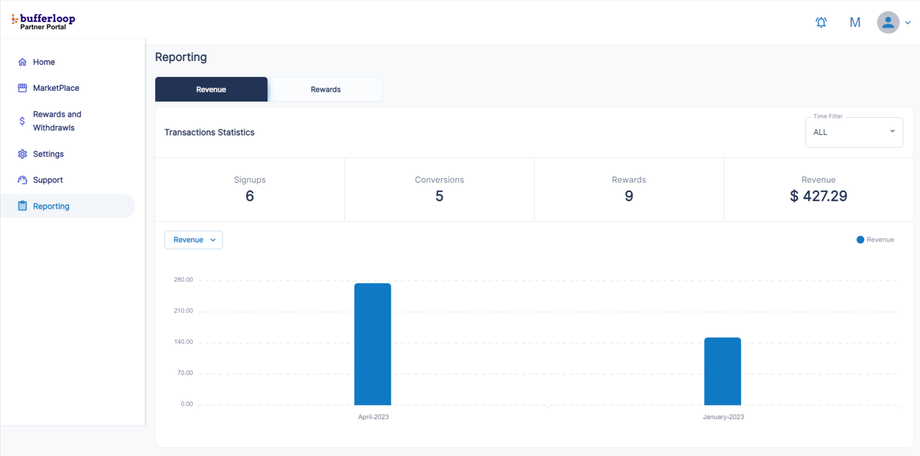Image resolution: width=920 pixels, height=456 pixels.
Task: Click the MarketPlace store icon
Action: tap(22, 88)
